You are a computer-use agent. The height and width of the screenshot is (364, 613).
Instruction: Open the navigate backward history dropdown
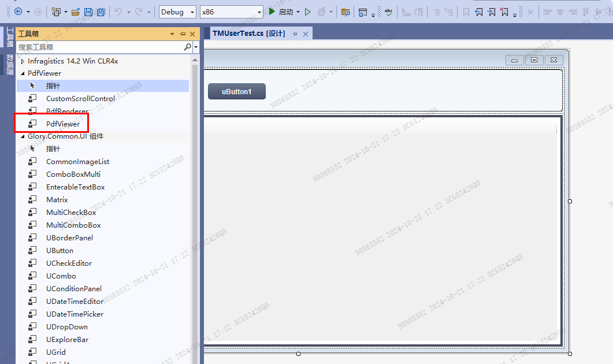[28, 12]
